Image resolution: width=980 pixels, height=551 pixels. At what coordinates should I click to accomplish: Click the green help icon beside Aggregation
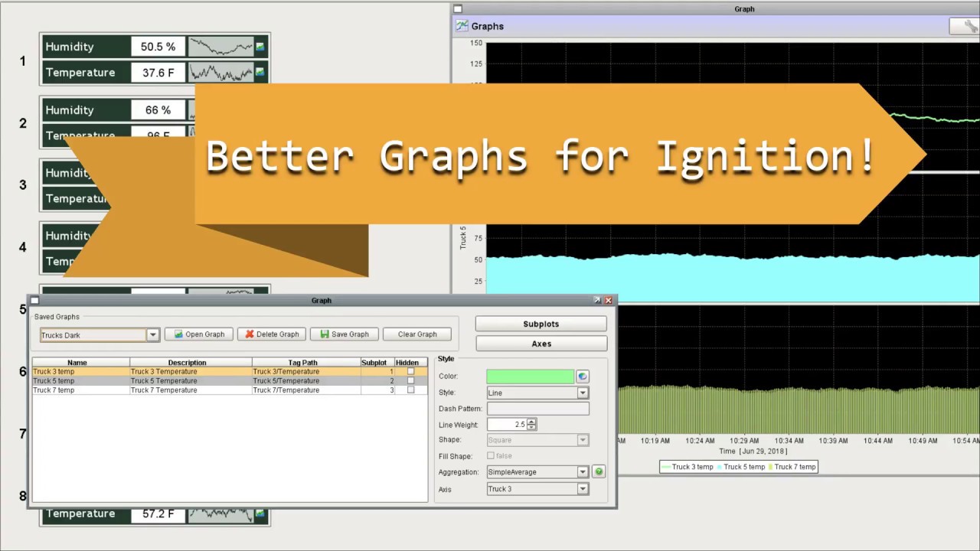coord(599,472)
